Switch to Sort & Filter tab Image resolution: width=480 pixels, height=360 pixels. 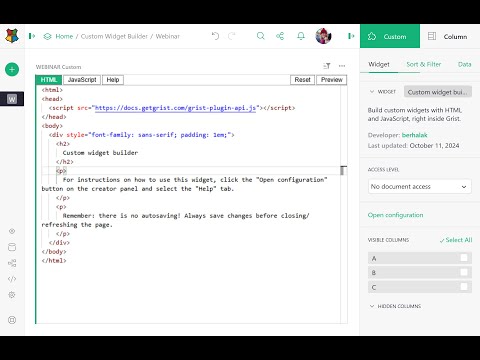coord(423,64)
